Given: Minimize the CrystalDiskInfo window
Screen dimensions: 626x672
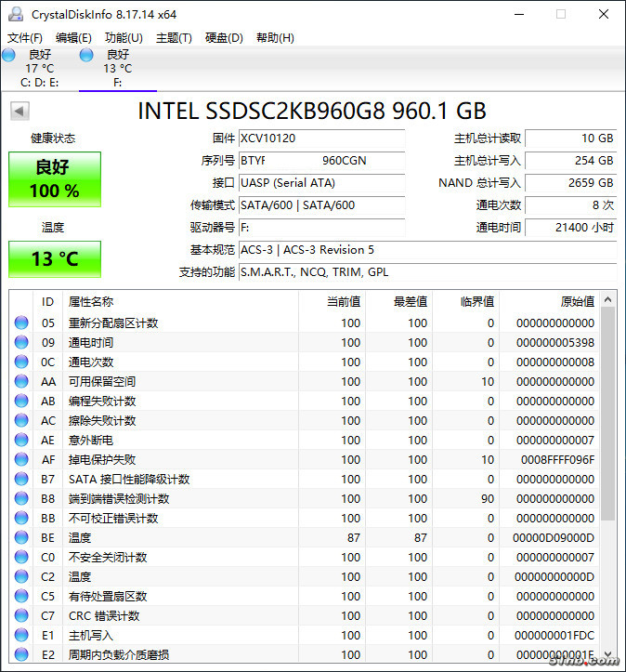Looking at the screenshot, I should pyautogui.click(x=519, y=14).
